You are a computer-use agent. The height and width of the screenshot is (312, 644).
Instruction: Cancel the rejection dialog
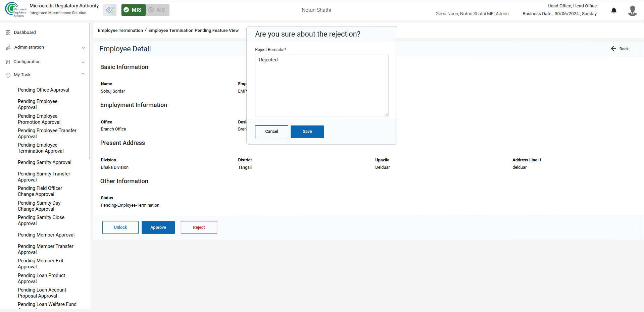click(x=271, y=132)
